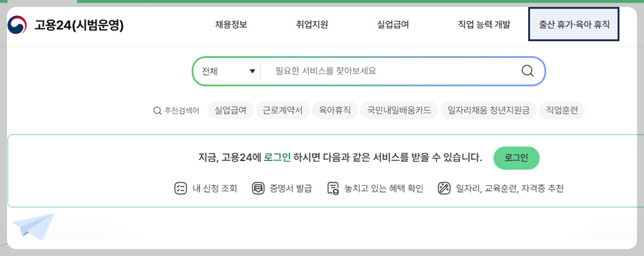Click the 고용24 government logo emblem
The width and height of the screenshot is (644, 256).
(17, 25)
